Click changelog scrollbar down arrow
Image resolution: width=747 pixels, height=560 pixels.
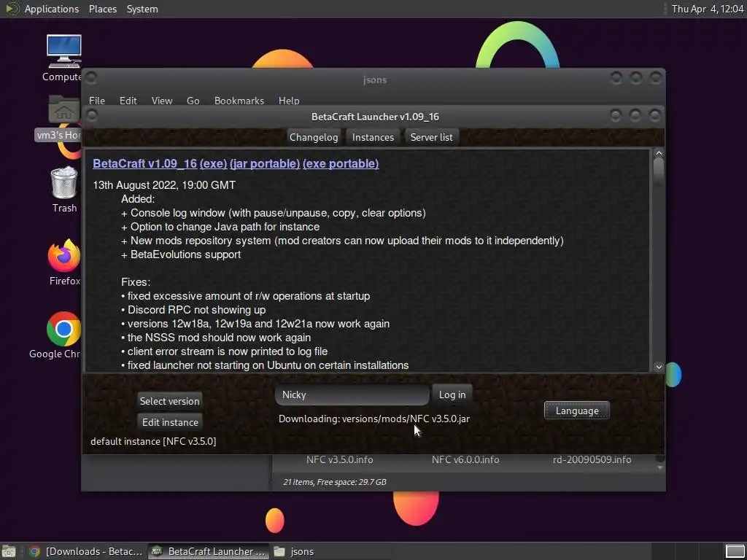pyautogui.click(x=659, y=367)
